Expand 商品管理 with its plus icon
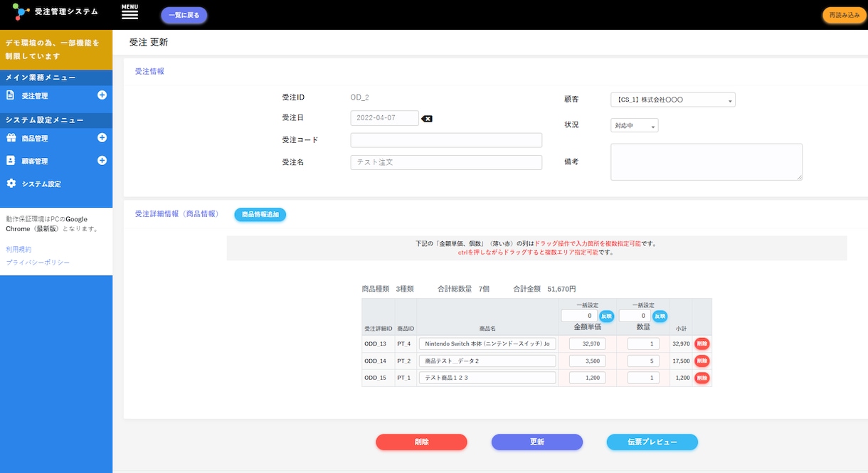This screenshot has width=868, height=473. pos(102,138)
